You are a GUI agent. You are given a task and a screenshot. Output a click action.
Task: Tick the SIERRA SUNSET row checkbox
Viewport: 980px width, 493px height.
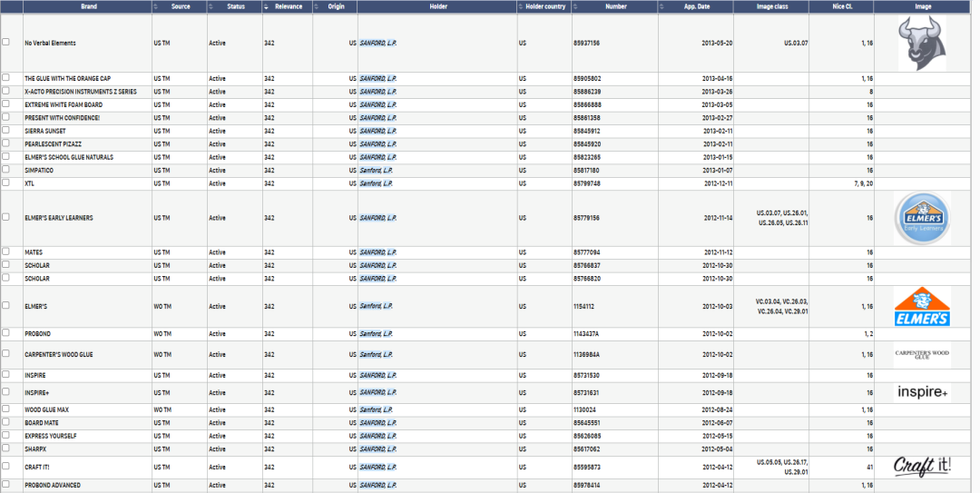click(x=5, y=130)
